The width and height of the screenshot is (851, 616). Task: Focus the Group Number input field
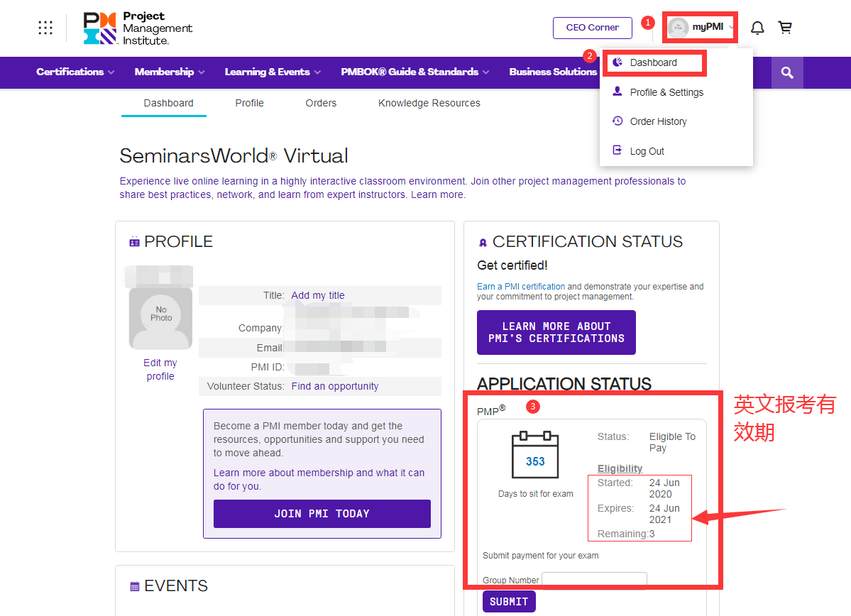tap(594, 580)
